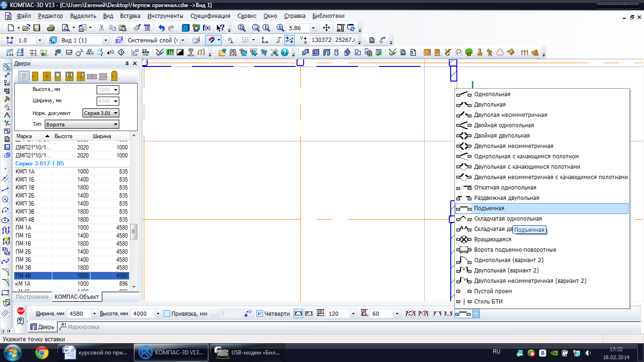Select the single-leaf solid door icon in the Двери panel
Viewport: 644px width, 362px height.
click(35, 76)
